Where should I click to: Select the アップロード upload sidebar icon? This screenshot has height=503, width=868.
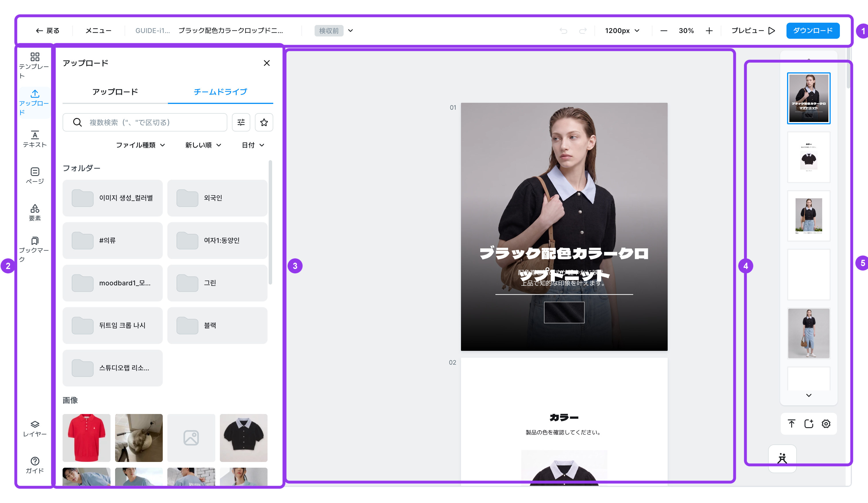(x=34, y=102)
